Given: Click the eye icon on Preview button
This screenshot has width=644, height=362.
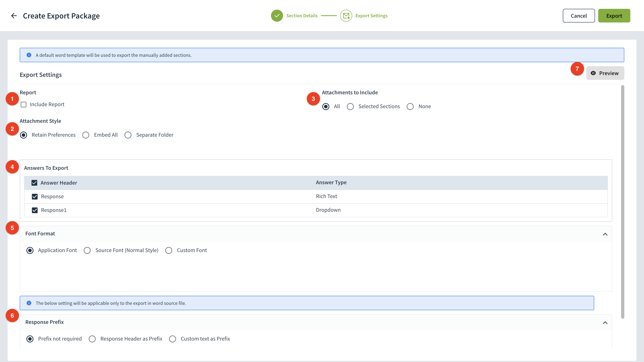Looking at the screenshot, I should click(x=593, y=73).
